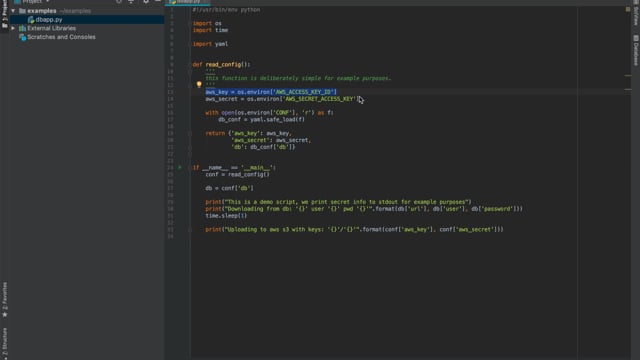Click the green run gutter arrow
This screenshot has width=640, height=360.
[x=180, y=167]
